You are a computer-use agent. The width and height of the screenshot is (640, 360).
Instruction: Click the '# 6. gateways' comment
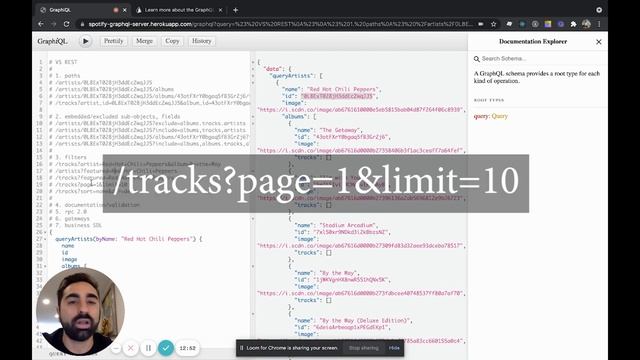click(x=69, y=219)
